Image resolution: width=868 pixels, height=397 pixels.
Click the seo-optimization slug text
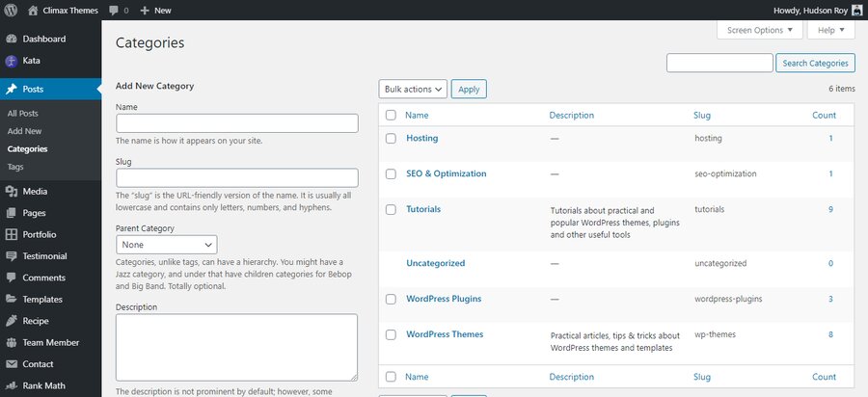click(725, 173)
